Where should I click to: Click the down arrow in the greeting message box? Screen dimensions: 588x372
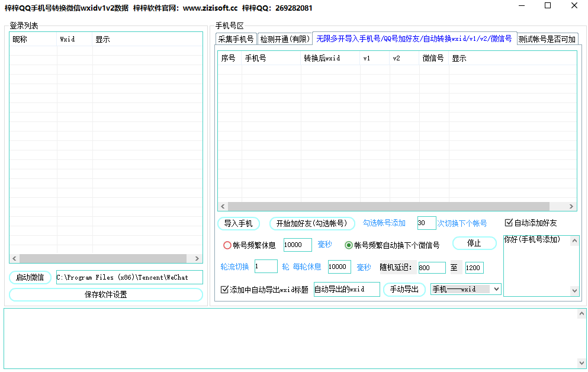[574, 291]
